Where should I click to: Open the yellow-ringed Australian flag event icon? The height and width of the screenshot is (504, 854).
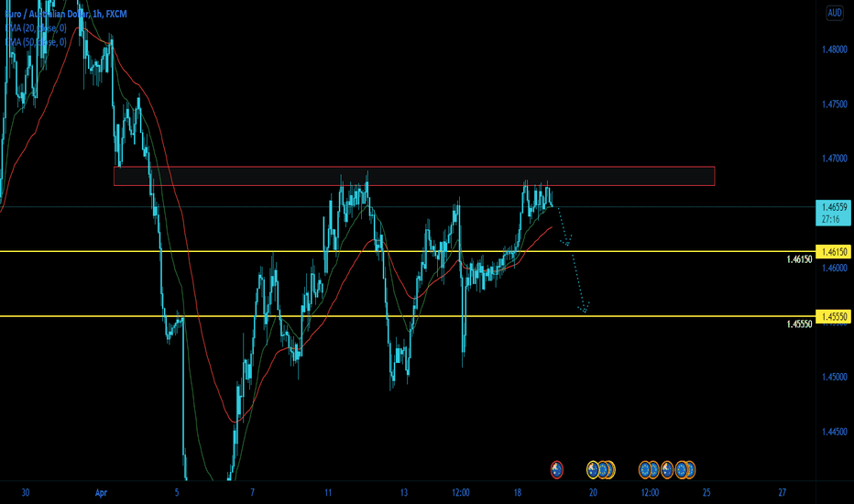pyautogui.click(x=593, y=470)
